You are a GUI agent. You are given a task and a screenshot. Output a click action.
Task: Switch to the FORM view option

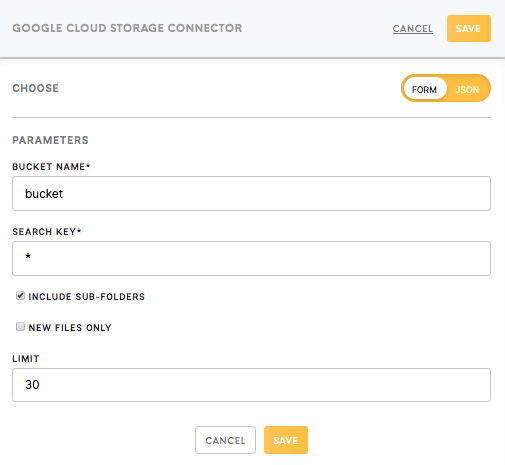[424, 89]
